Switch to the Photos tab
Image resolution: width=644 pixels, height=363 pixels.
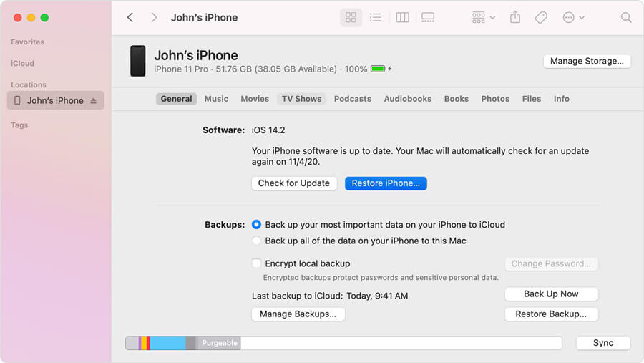coord(495,99)
